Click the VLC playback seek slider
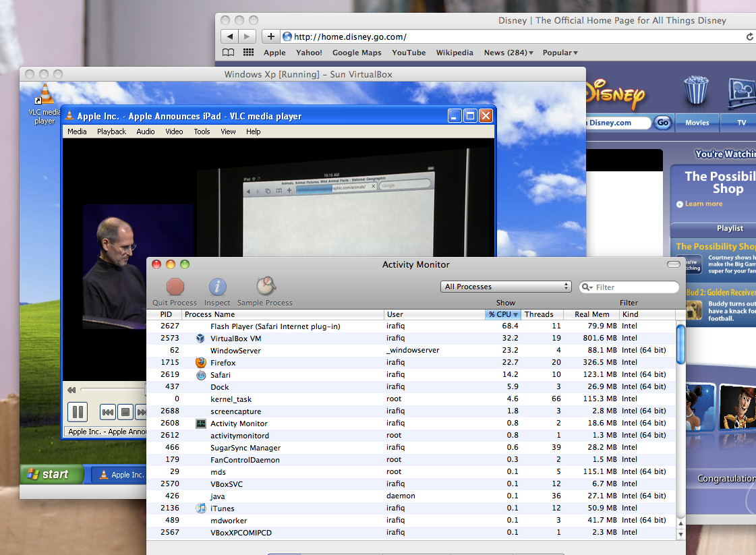The height and width of the screenshot is (555, 756). pos(113,389)
